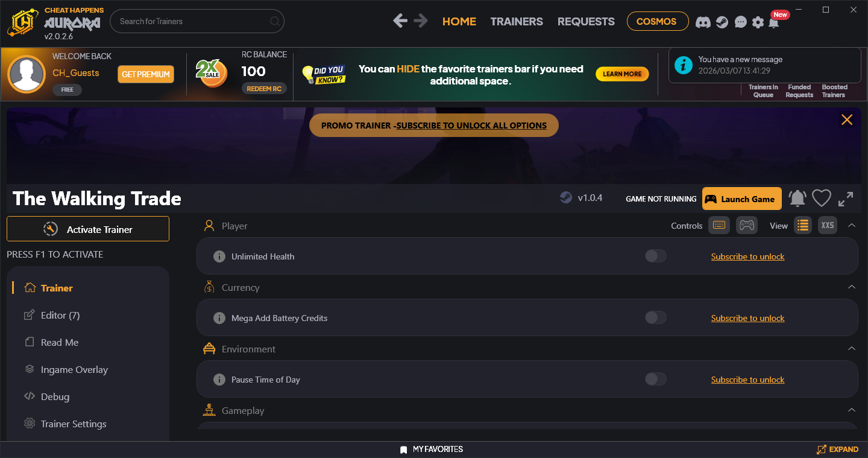The width and height of the screenshot is (868, 458).
Task: Switch to list view icon
Action: coord(802,225)
